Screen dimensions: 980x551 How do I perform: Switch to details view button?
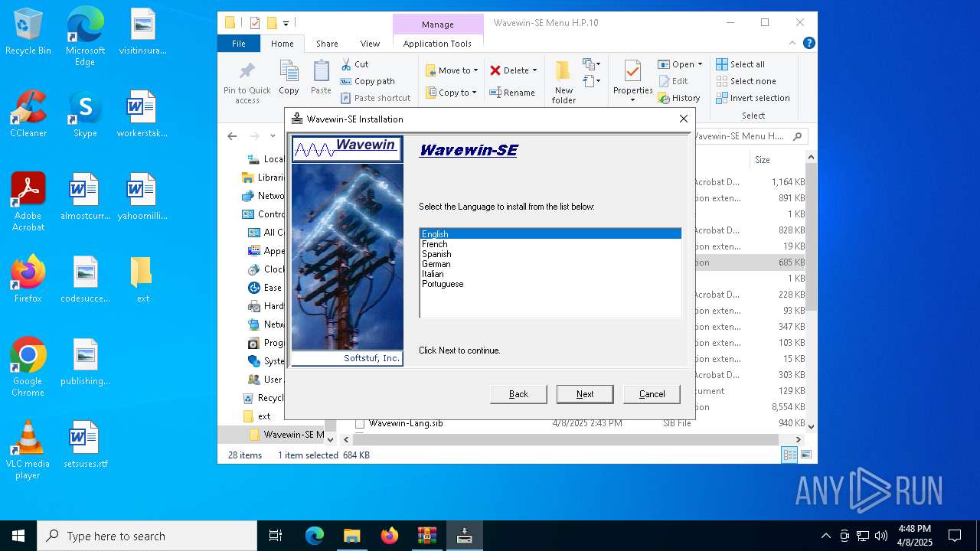789,455
